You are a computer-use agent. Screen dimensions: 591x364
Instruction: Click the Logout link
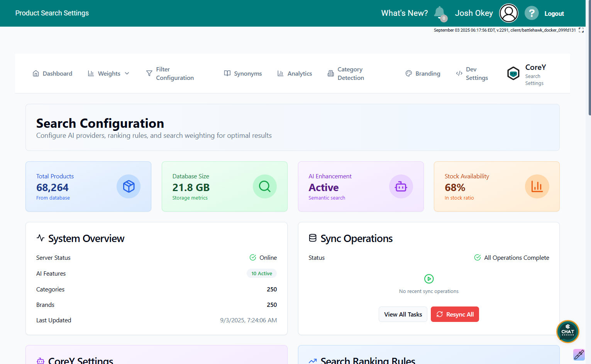click(x=554, y=14)
